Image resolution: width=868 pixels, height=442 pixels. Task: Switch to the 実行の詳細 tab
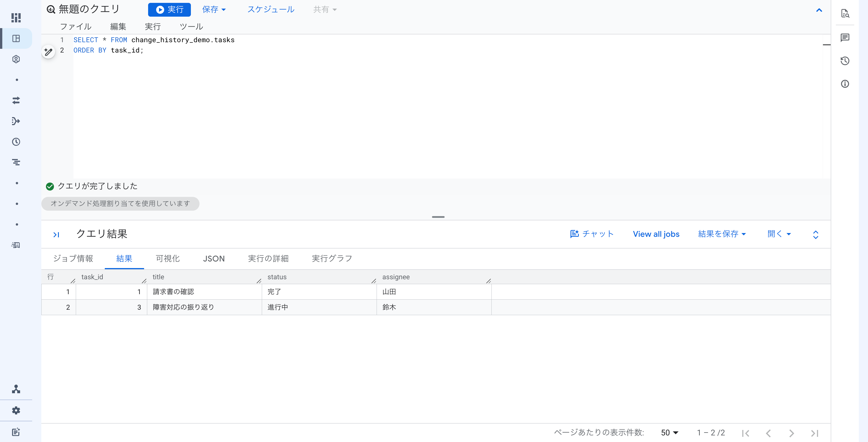pos(268,258)
